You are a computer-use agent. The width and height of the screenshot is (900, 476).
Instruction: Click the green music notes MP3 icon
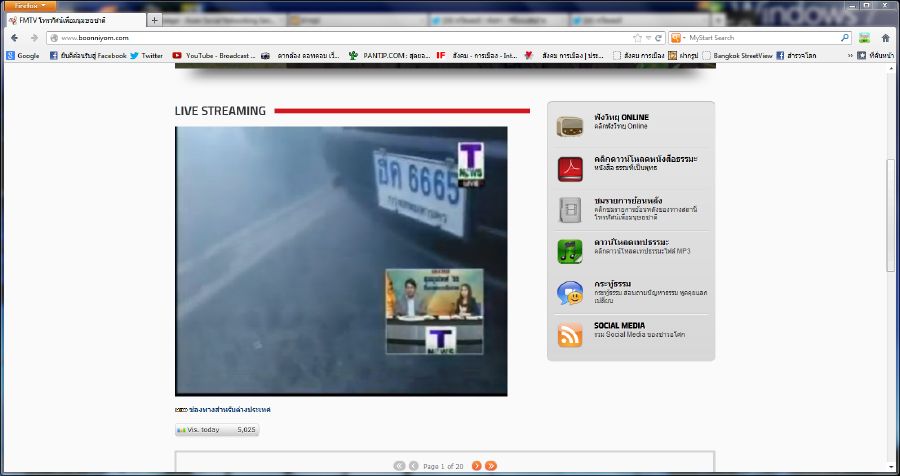tap(570, 251)
